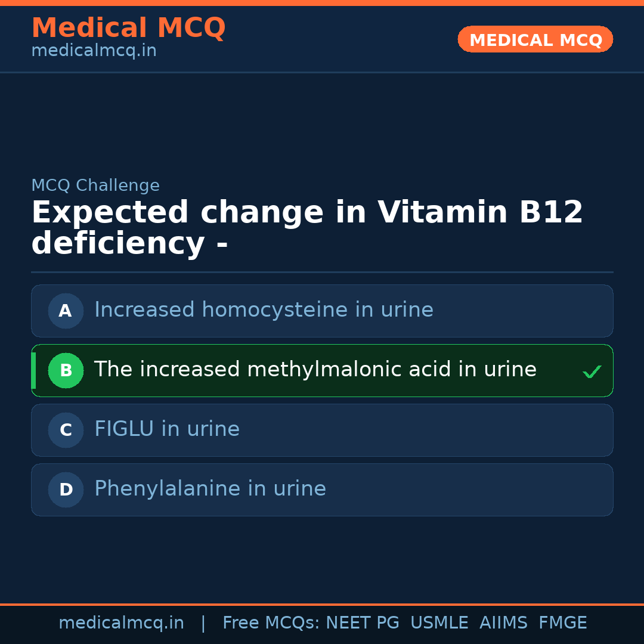This screenshot has width=644, height=644.
Task: Click "Free MCQs:" in the footer
Action: [x=271, y=623]
